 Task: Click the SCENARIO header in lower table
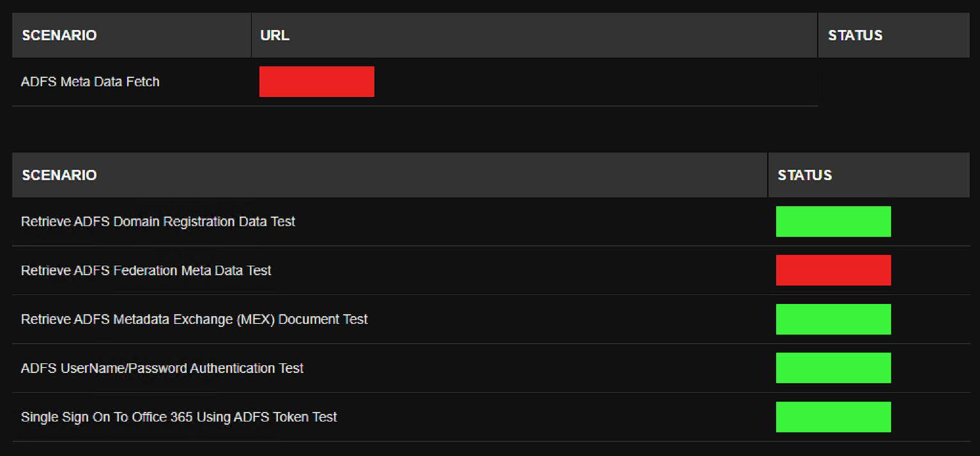[59, 175]
